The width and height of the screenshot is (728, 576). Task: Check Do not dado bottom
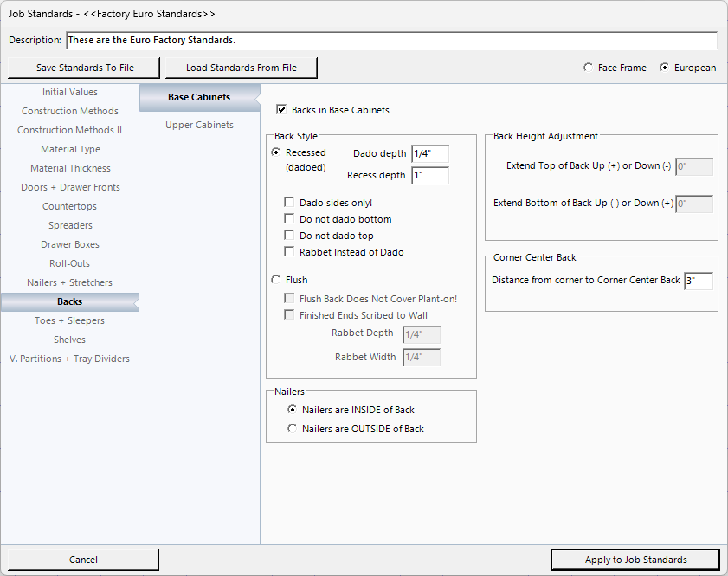coord(290,219)
